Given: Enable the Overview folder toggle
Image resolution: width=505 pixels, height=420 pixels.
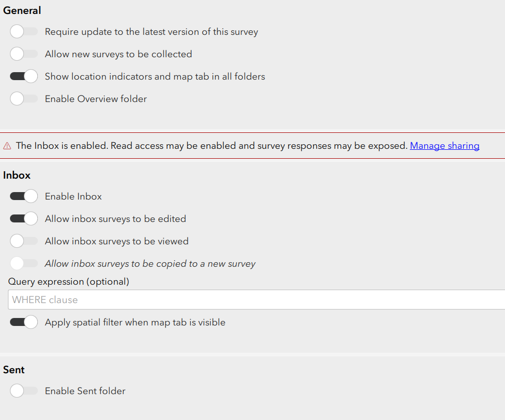Looking at the screenshot, I should (x=23, y=99).
